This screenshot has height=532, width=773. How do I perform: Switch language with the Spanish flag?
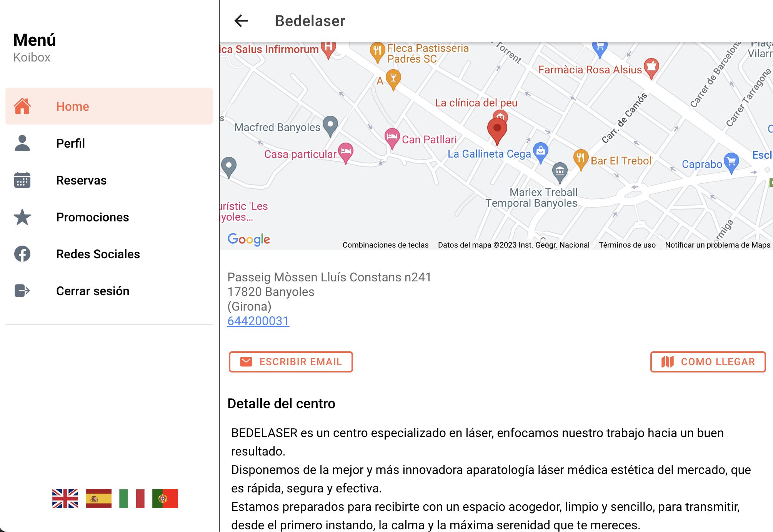coord(98,499)
